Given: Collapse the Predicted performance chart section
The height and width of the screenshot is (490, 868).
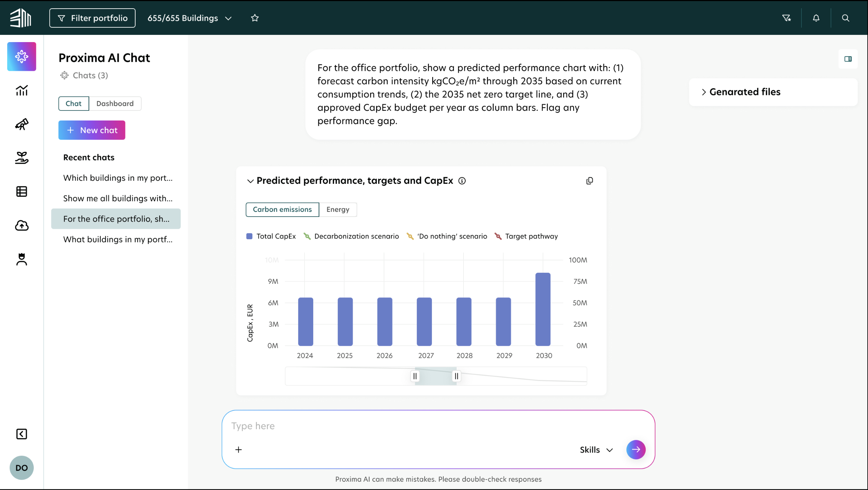Looking at the screenshot, I should click(250, 181).
